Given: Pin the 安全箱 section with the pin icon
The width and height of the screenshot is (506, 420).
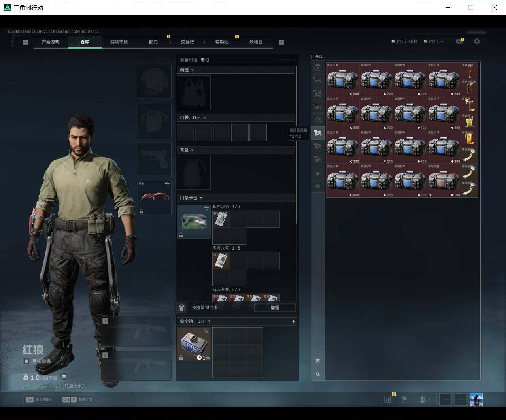Looking at the screenshot, I should 293,322.
